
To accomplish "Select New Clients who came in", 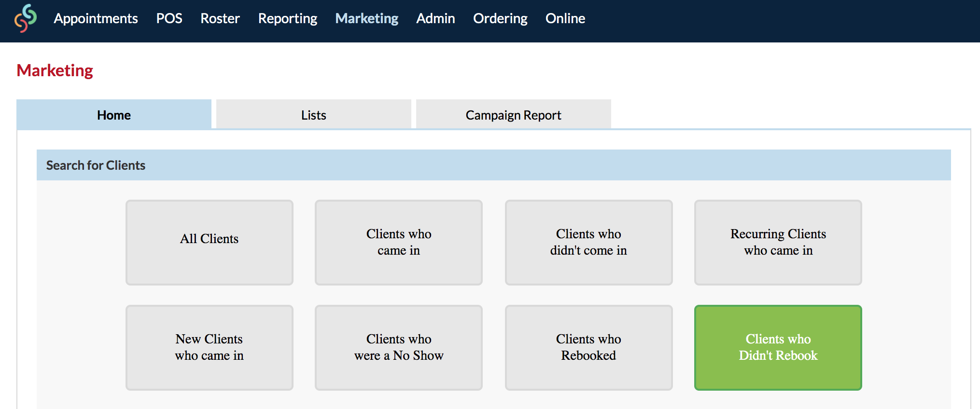I will pyautogui.click(x=210, y=347).
